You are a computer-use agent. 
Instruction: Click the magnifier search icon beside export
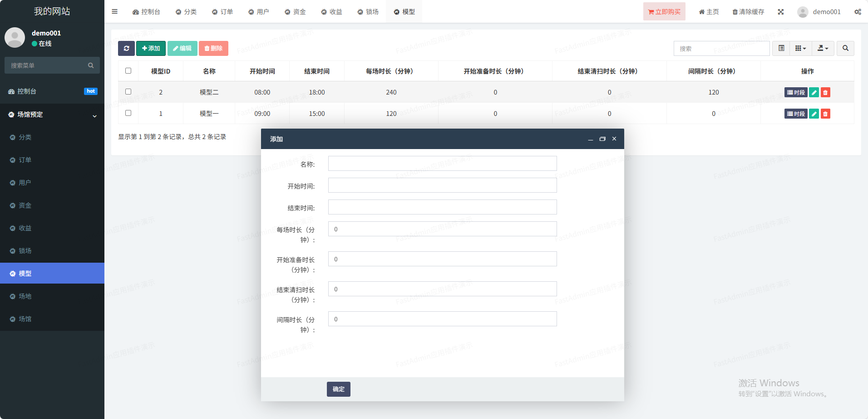845,48
